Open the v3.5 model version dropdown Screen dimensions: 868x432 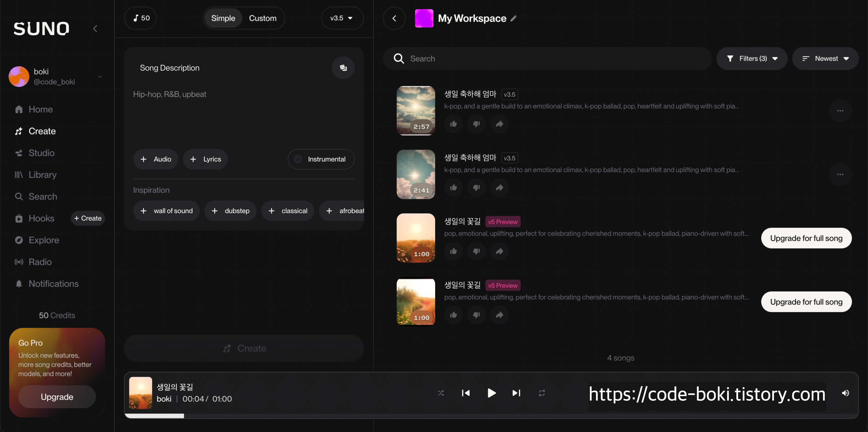342,18
